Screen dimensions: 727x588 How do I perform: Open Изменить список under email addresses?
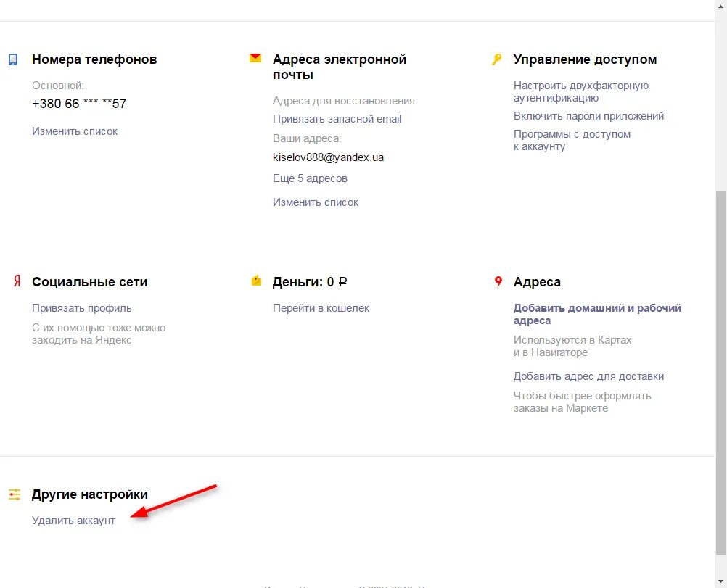click(x=316, y=202)
